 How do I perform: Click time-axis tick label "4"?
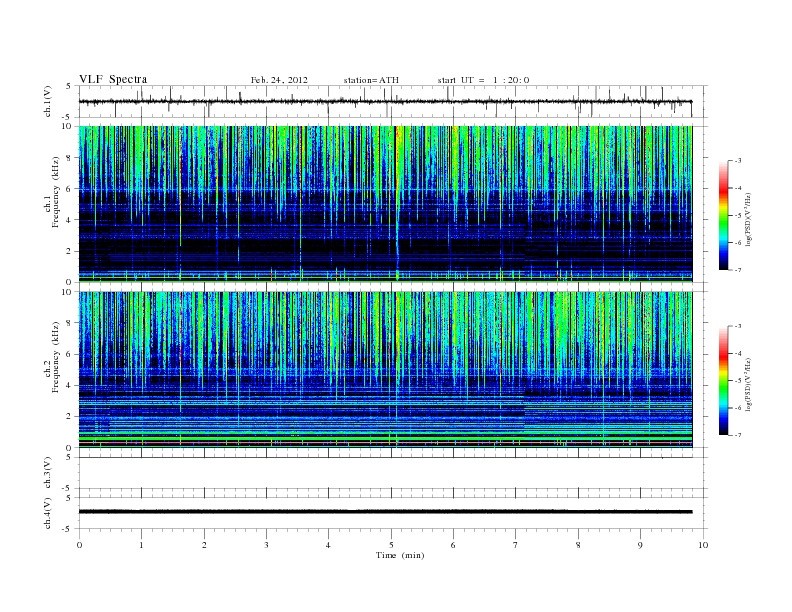click(x=328, y=545)
